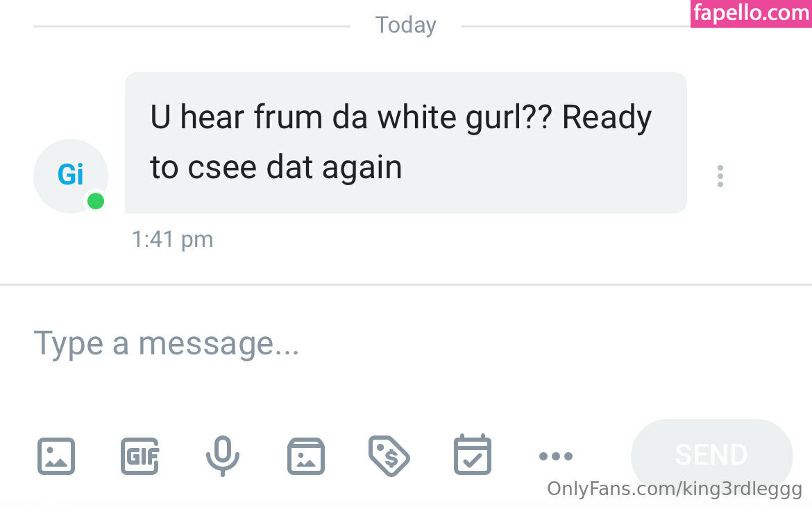Select the 'to csee dat again' message line

point(276,168)
